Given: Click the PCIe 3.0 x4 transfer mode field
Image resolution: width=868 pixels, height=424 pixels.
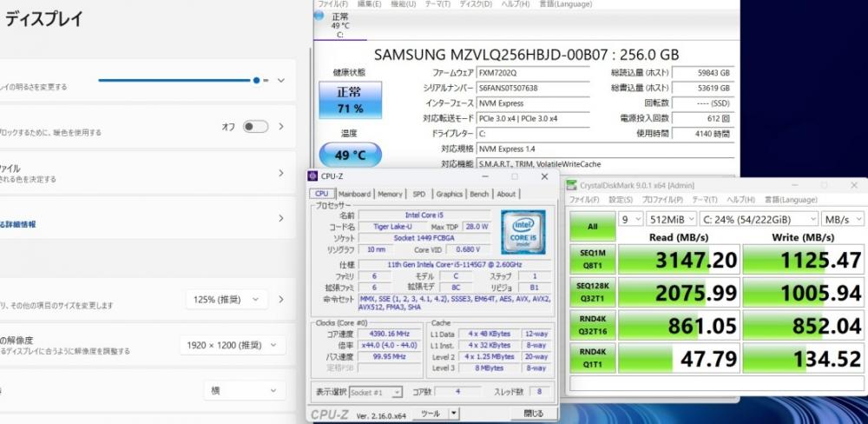Looking at the screenshot, I should [x=533, y=118].
